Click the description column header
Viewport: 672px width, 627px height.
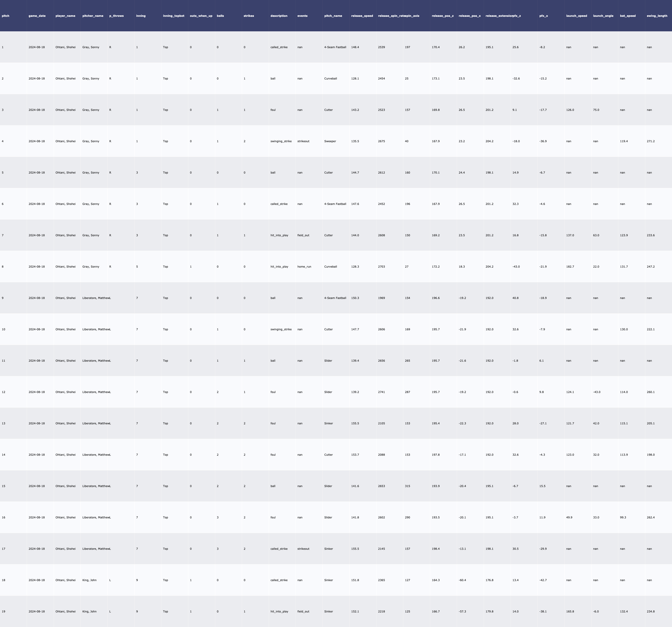tap(278, 16)
